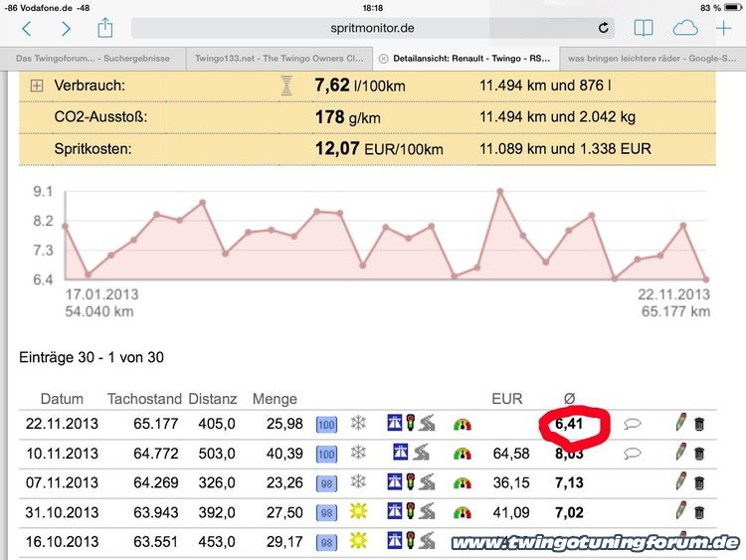Click distance 392,0 on 31.10.2013 row
This screenshot has height=560, width=746.
tap(217, 512)
